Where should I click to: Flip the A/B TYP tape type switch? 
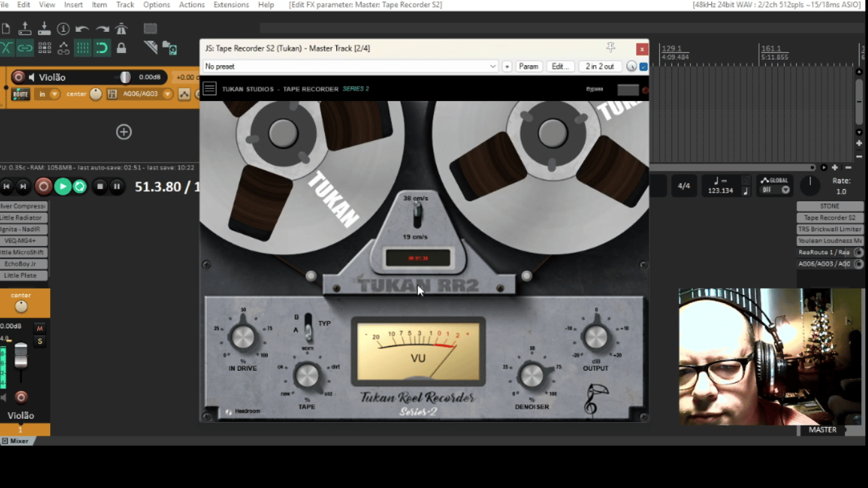[x=309, y=327]
